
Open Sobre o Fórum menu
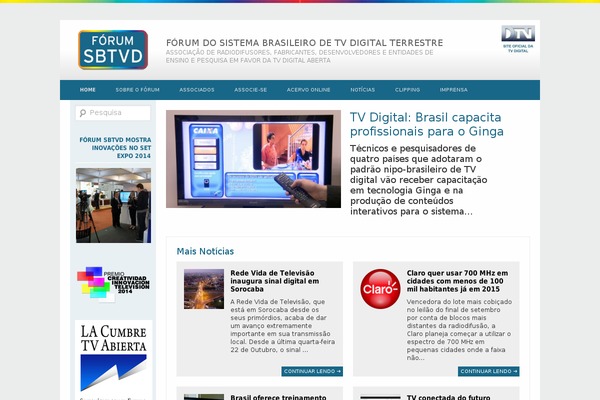137,90
